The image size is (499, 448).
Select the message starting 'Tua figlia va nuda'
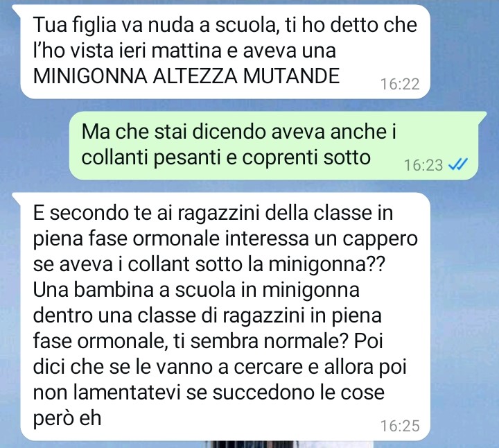[225, 52]
